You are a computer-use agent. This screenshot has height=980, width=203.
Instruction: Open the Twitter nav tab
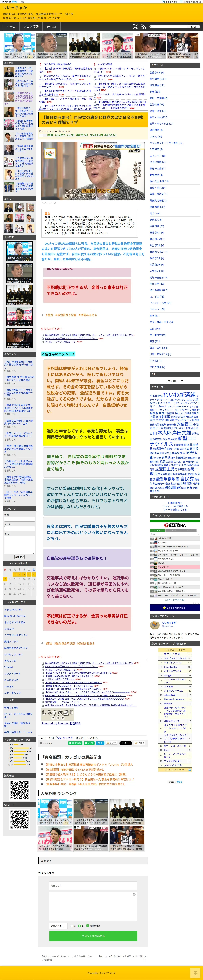pyautogui.click(x=51, y=27)
